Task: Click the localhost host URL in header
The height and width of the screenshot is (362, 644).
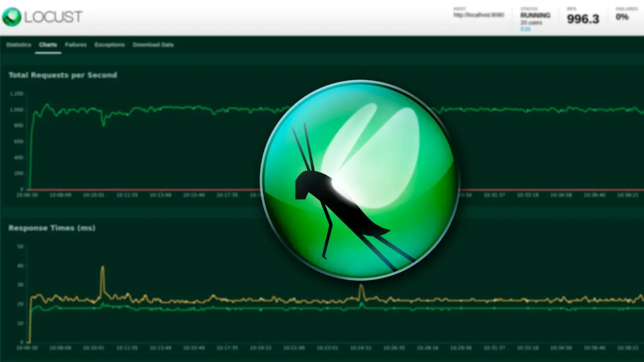Action: 479,15
